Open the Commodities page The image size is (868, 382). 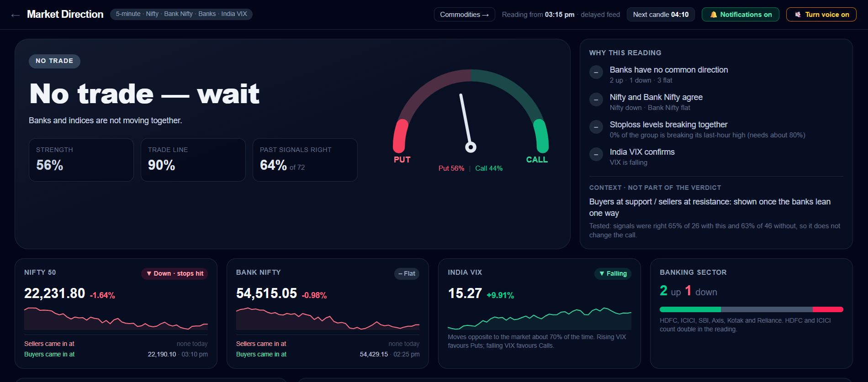pyautogui.click(x=464, y=15)
